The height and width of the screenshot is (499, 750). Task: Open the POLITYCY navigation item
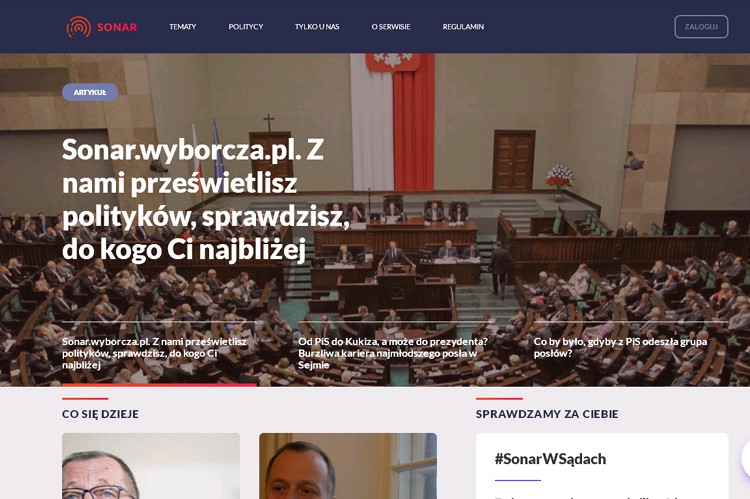[246, 27]
